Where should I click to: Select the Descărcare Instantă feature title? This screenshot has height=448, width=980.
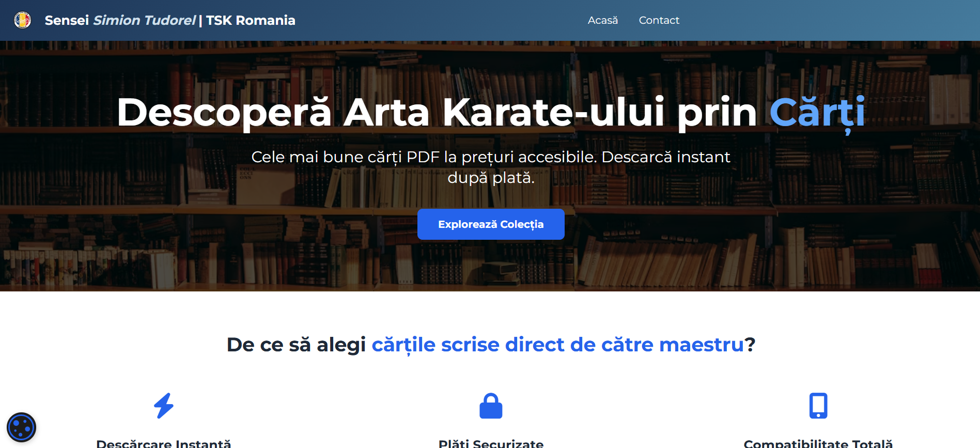(164, 443)
